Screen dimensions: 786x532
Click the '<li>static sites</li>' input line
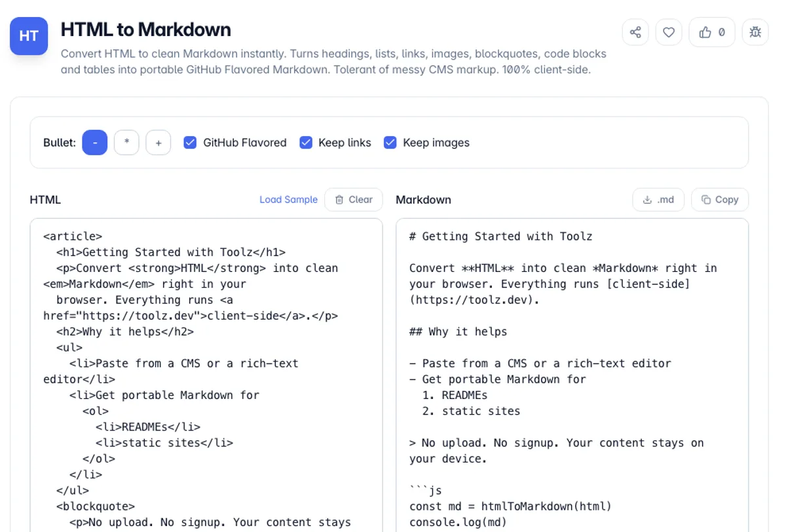164,443
